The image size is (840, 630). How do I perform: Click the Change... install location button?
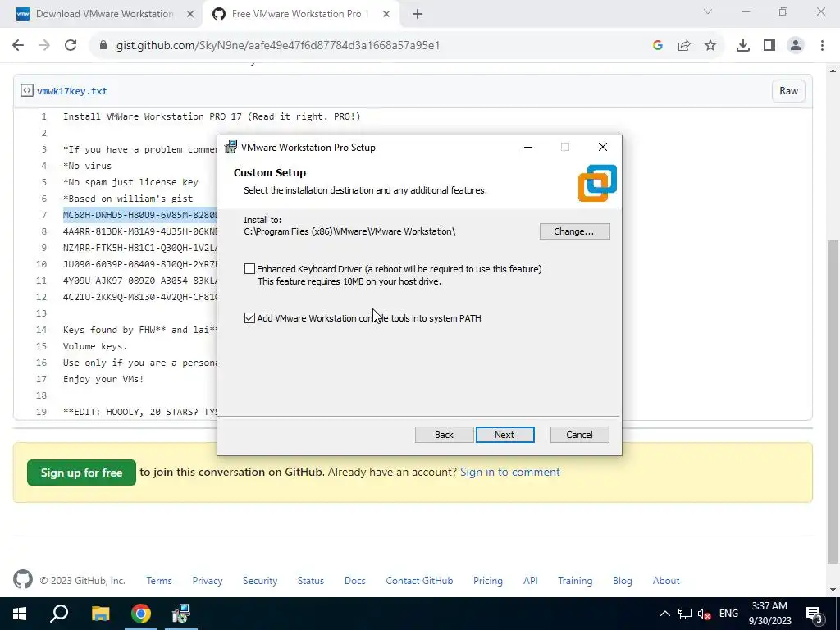coord(574,231)
